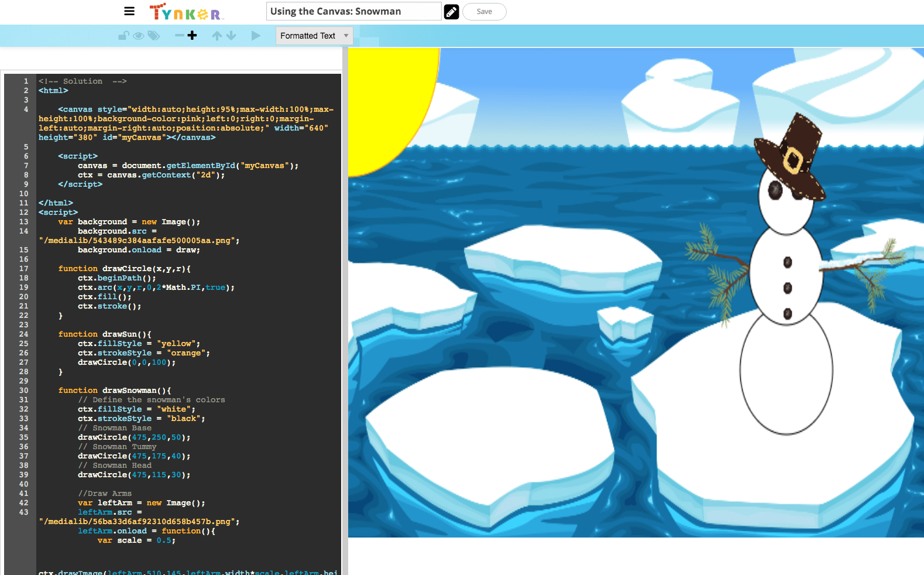Click the Save button
Image resolution: width=924 pixels, height=575 pixels.
(484, 12)
